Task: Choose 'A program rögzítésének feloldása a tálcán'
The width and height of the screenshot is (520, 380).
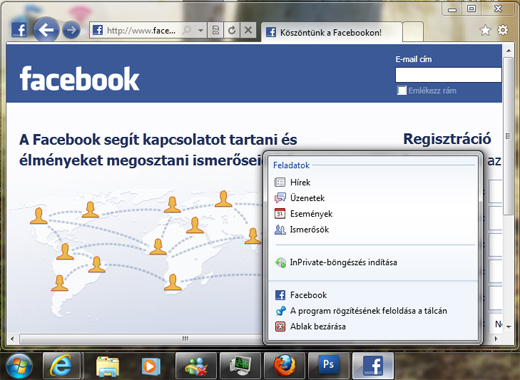Action: tap(373, 311)
